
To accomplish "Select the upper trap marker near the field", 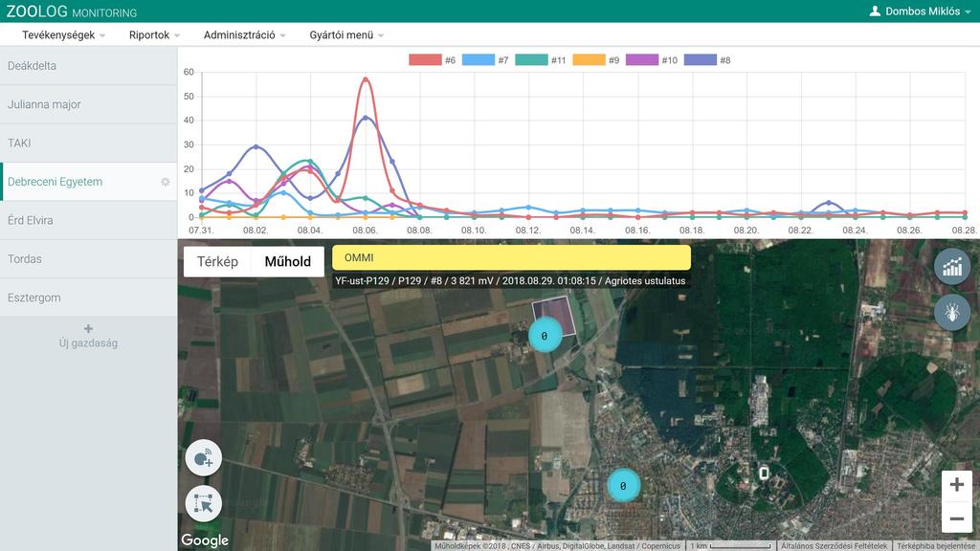I will click(x=545, y=336).
